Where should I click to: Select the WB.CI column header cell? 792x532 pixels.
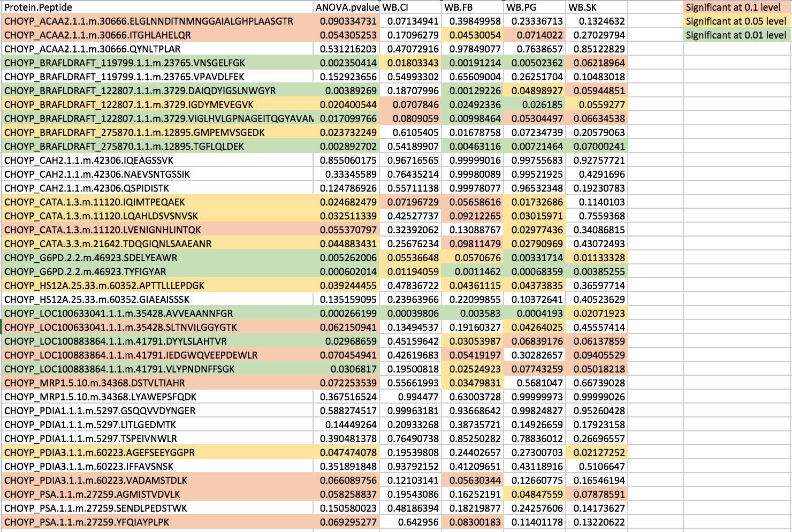[410, 7]
